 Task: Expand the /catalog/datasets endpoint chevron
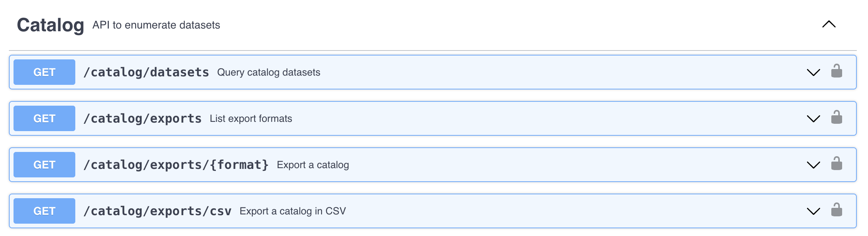point(813,72)
